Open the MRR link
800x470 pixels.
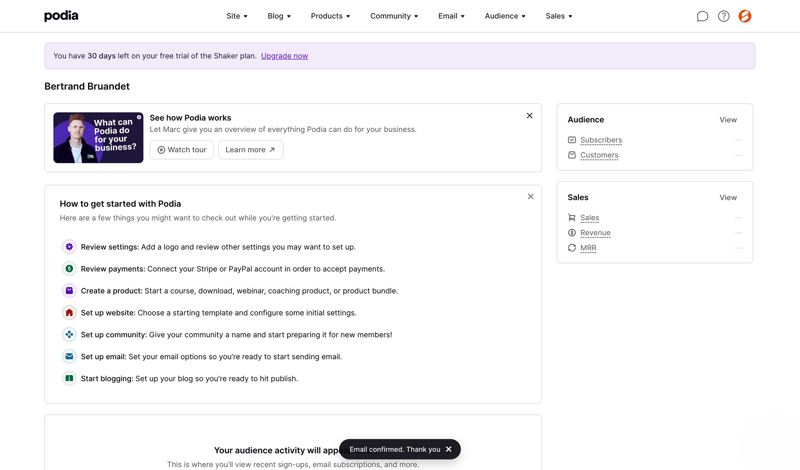click(588, 248)
